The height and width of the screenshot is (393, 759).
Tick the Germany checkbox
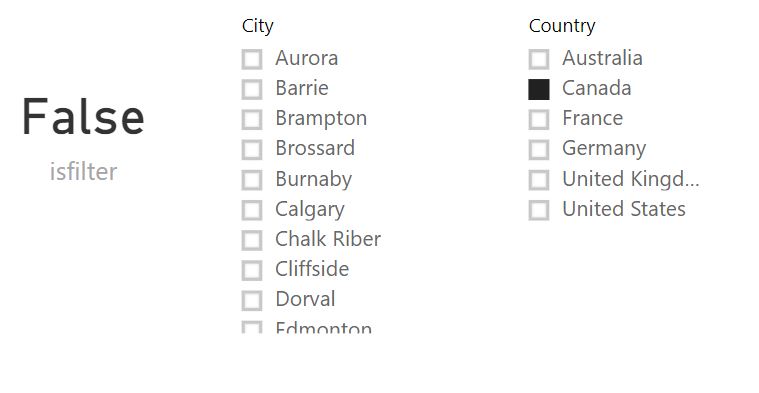tap(539, 150)
